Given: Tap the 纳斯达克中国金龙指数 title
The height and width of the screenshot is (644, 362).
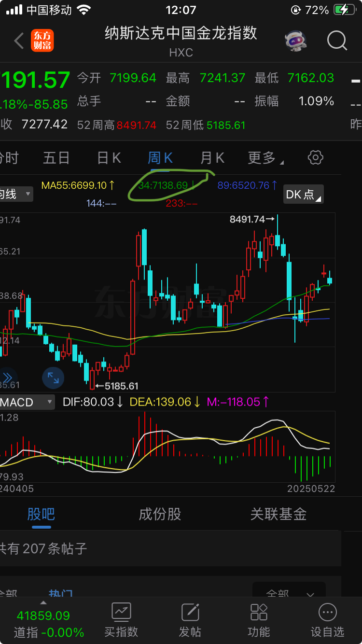Looking at the screenshot, I should coord(181,33).
